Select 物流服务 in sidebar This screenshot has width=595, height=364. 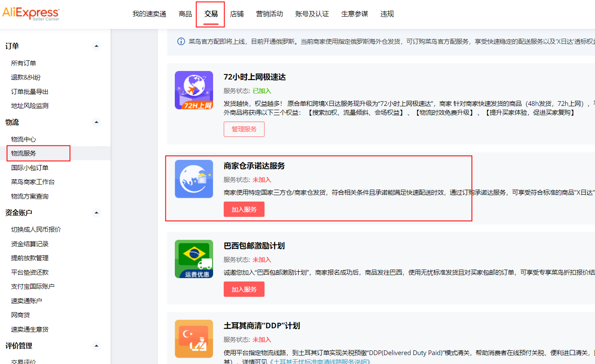[23, 153]
